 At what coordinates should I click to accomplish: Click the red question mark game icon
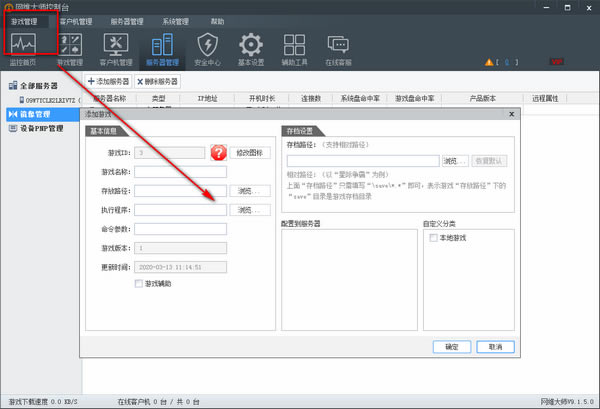click(x=219, y=153)
